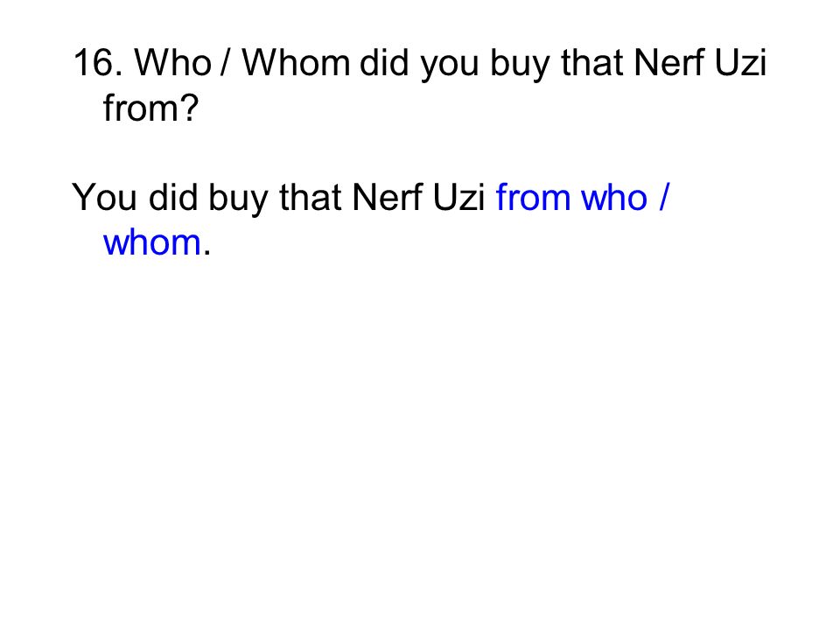Click Uzi in the answer sentence

tap(458, 198)
